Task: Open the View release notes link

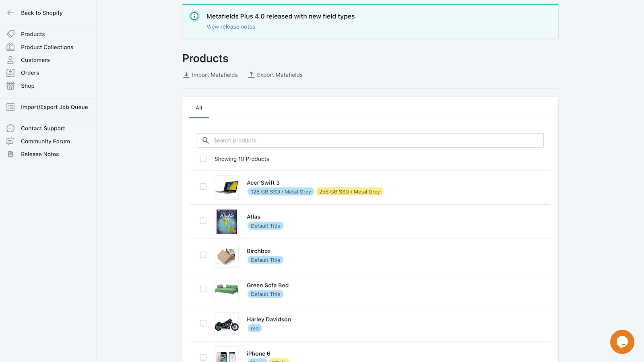Action: click(x=231, y=27)
